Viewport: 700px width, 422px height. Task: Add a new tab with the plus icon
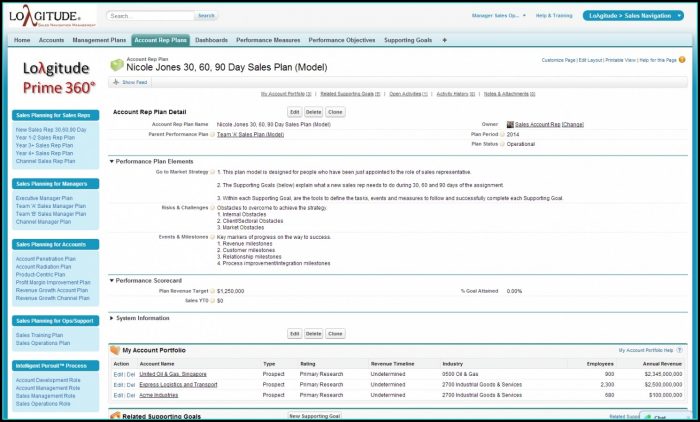pos(444,40)
